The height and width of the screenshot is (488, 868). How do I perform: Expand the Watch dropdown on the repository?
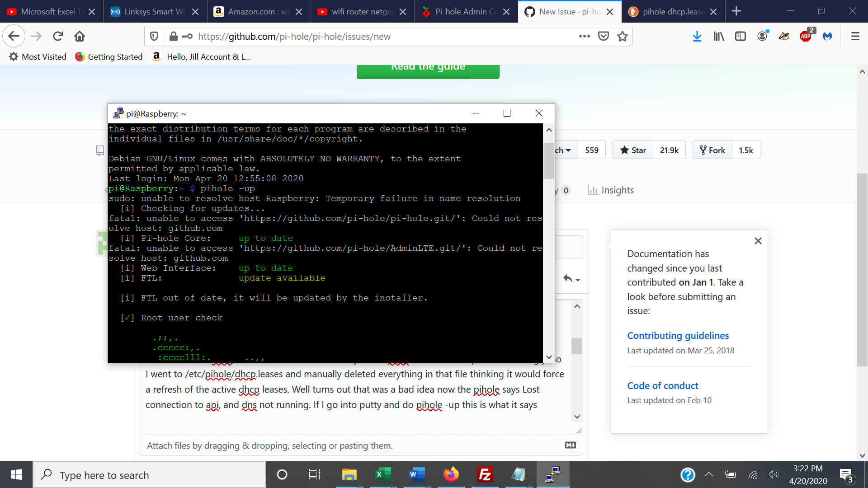[x=568, y=150]
